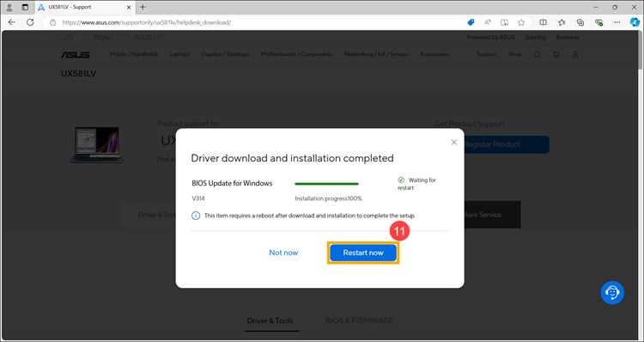Open the Motherboards / Components menu
The width and height of the screenshot is (644, 342).
[297, 54]
